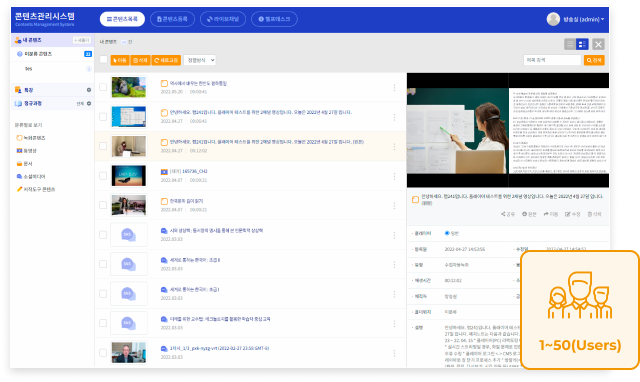Open the 'tes' subfolder in sidebar

coord(29,69)
